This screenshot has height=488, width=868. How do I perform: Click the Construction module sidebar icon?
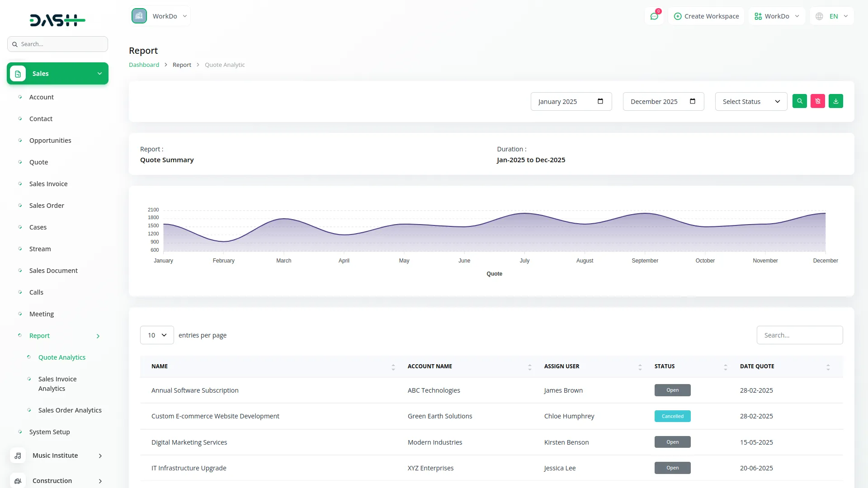[18, 481]
